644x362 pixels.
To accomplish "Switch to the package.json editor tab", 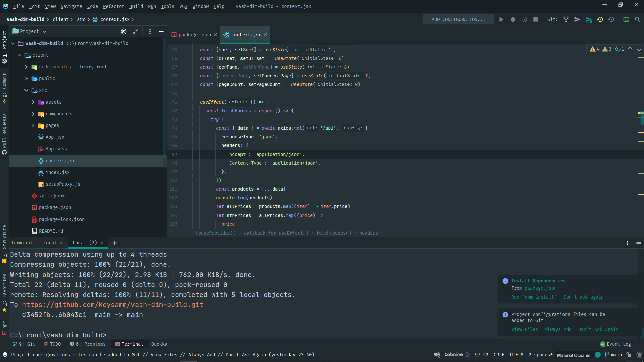I will (195, 35).
